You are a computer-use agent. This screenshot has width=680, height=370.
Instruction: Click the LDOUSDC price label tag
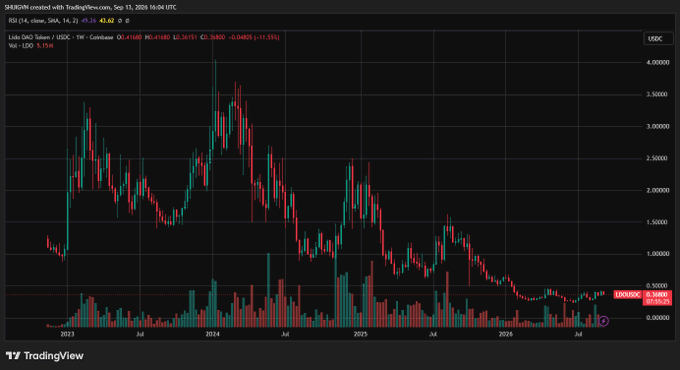628,295
